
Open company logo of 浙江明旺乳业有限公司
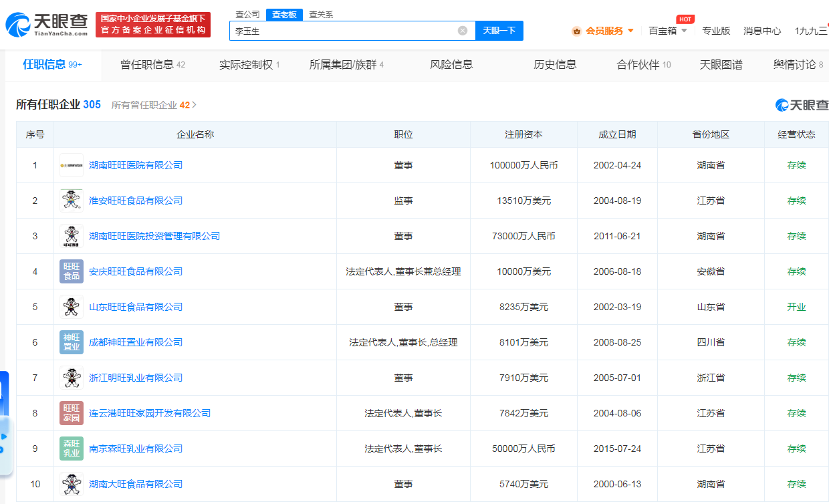point(72,378)
